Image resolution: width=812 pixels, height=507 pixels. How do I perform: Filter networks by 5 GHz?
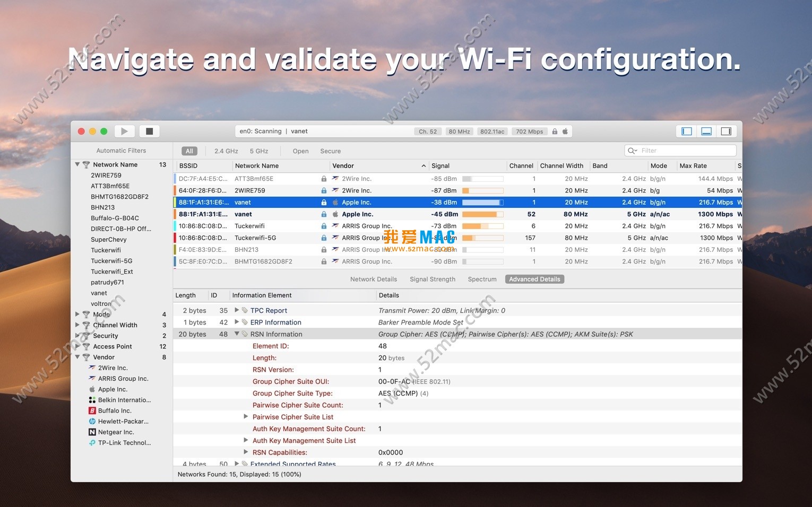point(259,151)
